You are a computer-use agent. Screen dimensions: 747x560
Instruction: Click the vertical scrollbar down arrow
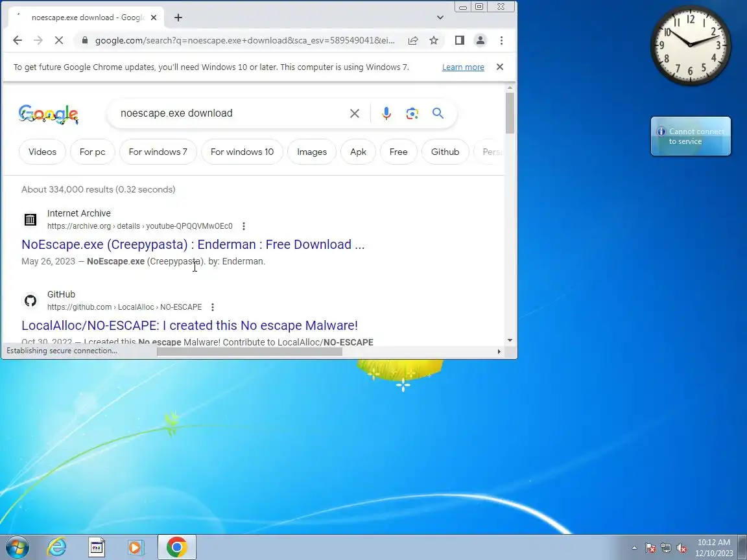tap(510, 340)
